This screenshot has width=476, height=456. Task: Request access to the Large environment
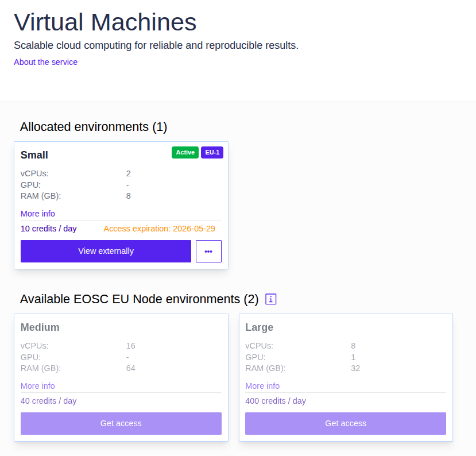(345, 423)
